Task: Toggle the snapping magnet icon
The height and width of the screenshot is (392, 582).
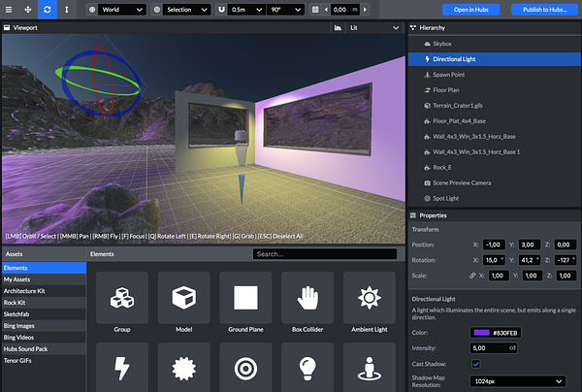Action: tap(220, 10)
